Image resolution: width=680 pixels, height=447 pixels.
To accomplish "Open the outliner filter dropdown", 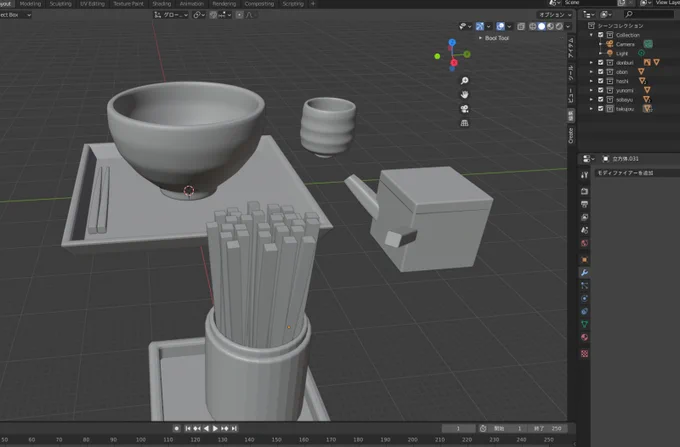I will [606, 14].
